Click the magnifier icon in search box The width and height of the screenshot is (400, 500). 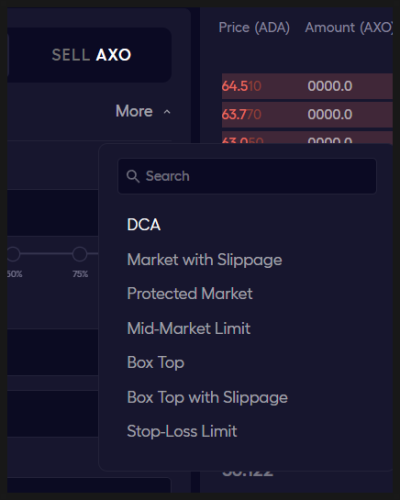pos(133,176)
